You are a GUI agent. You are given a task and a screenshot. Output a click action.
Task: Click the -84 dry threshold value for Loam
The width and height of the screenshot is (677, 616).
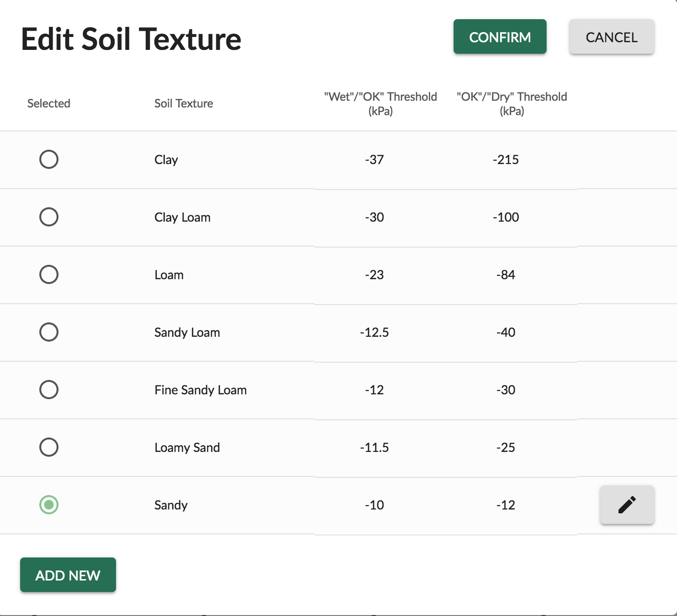point(506,275)
